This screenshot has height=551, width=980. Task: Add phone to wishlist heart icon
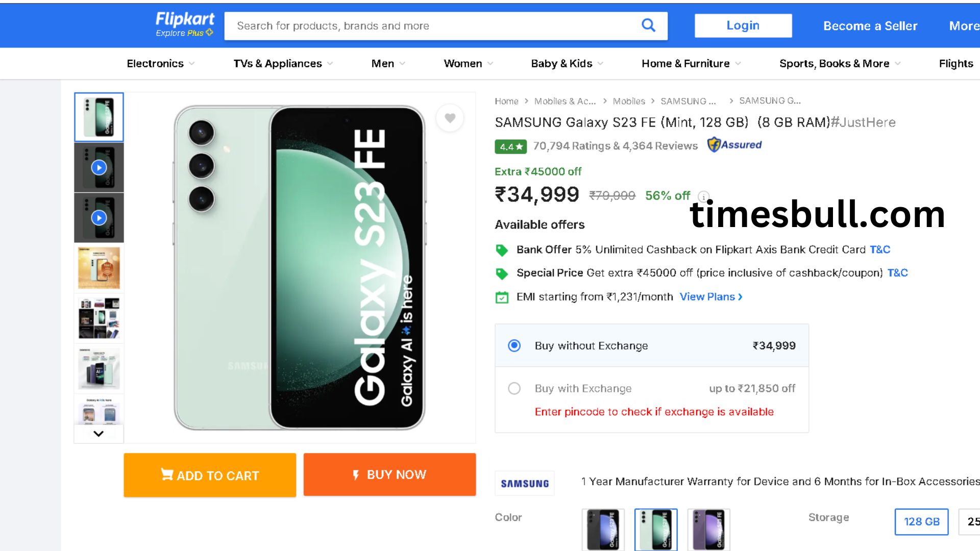450,118
